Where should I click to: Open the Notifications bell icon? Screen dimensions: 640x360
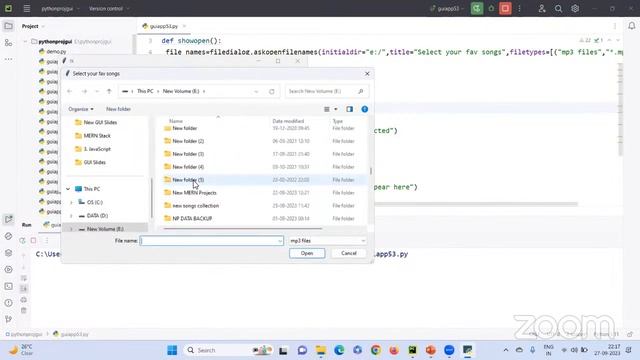pyautogui.click(x=631, y=26)
